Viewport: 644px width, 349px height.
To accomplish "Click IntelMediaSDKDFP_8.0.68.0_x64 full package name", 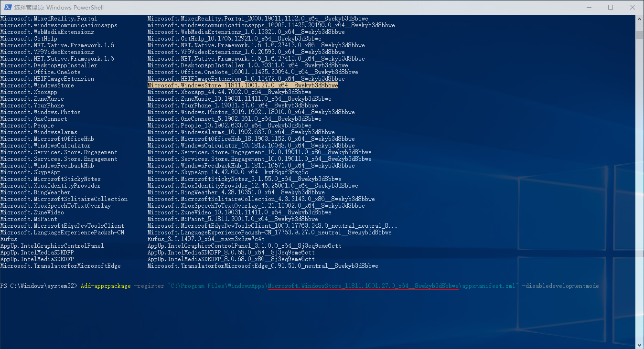I will 231,253.
